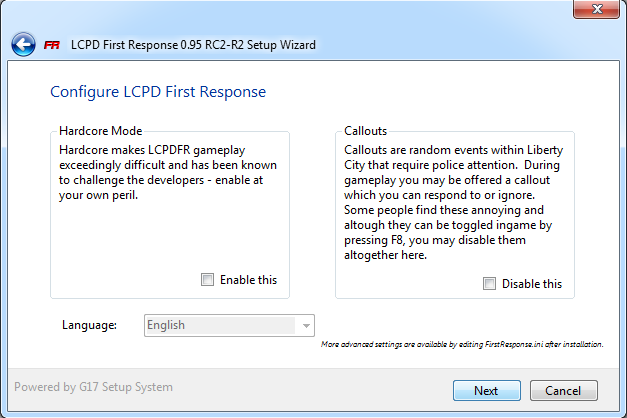The width and height of the screenshot is (627, 418).
Task: Click the Language dropdown arrow
Action: (x=305, y=325)
